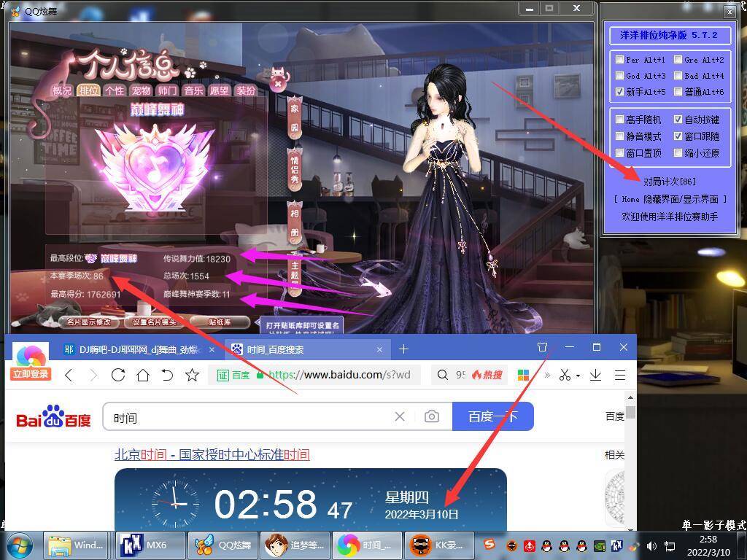Uncheck the 新手Alt+5 checkbox
The height and width of the screenshot is (560, 747).
coord(619,91)
